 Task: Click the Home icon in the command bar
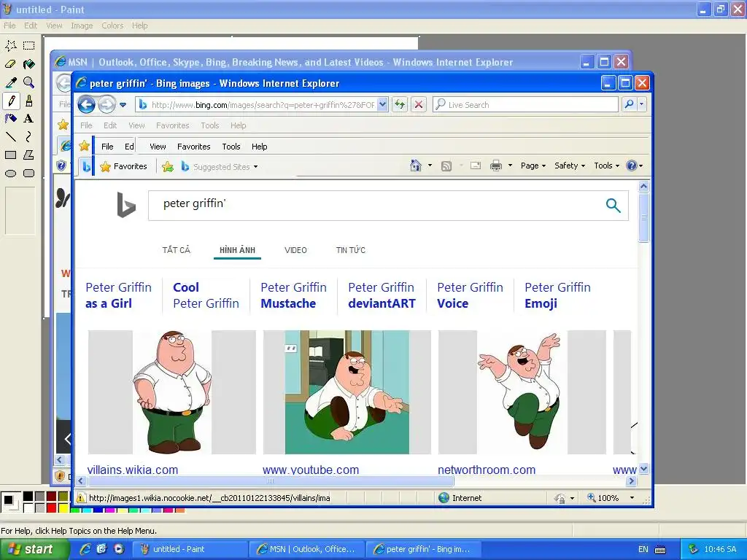pyautogui.click(x=415, y=166)
